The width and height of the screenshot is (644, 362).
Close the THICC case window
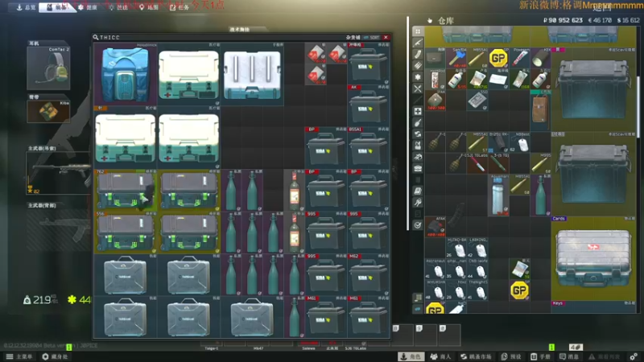386,37
